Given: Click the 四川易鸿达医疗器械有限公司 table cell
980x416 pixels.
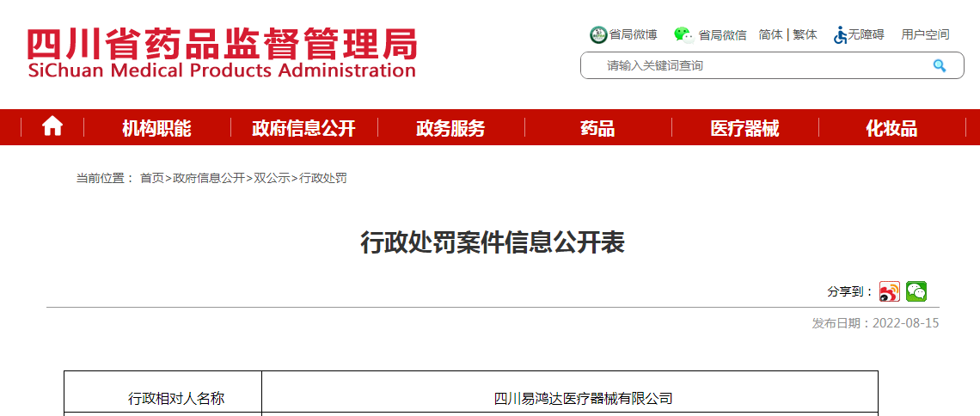Looking at the screenshot, I should (570, 394).
